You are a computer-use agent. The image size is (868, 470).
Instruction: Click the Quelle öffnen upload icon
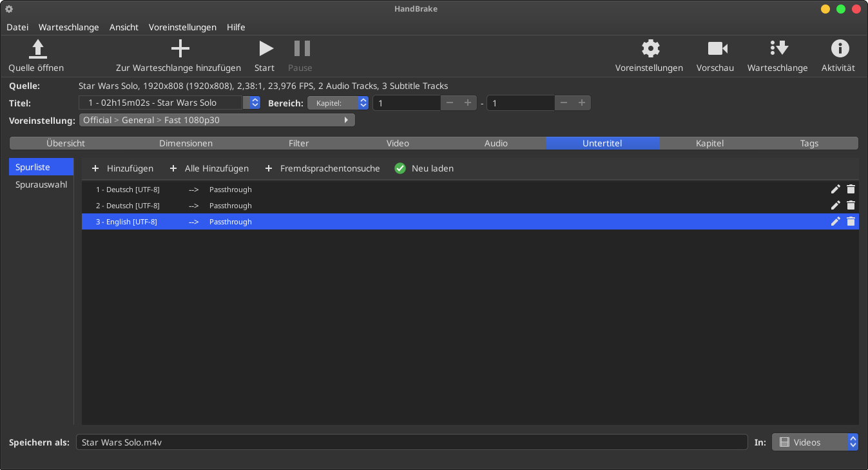(38, 49)
